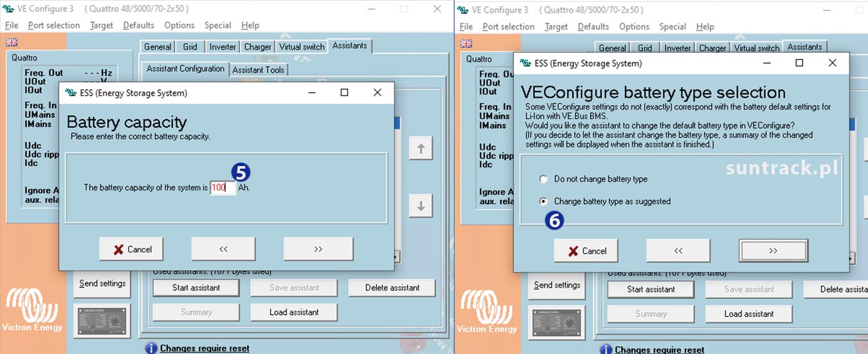Switch to Charger tab in the left window
The image size is (868, 354).
coord(258,46)
